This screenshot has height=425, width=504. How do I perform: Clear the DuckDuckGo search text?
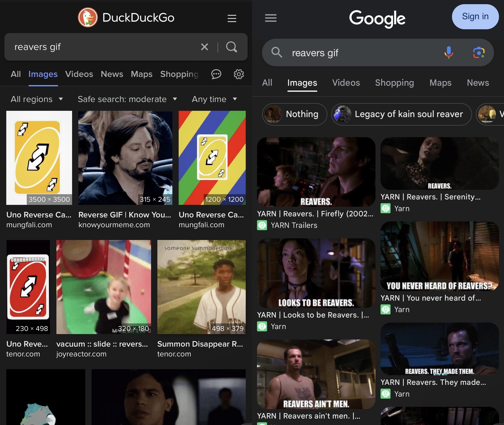[x=204, y=47]
